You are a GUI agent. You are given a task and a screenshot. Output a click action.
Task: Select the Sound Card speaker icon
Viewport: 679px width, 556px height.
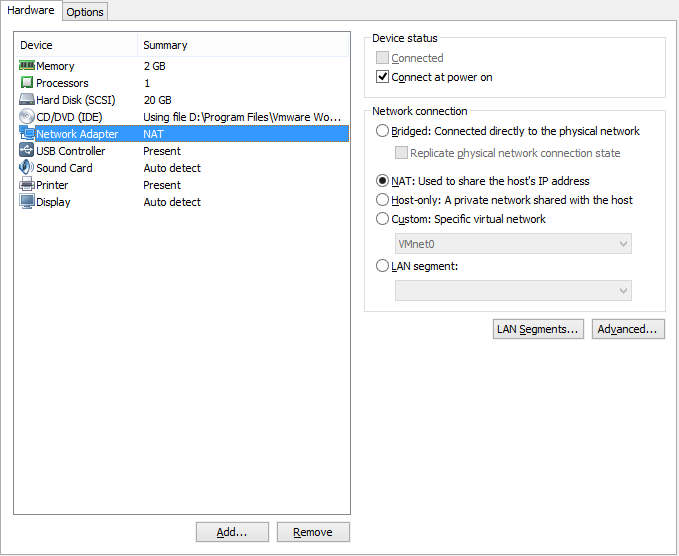pos(27,168)
